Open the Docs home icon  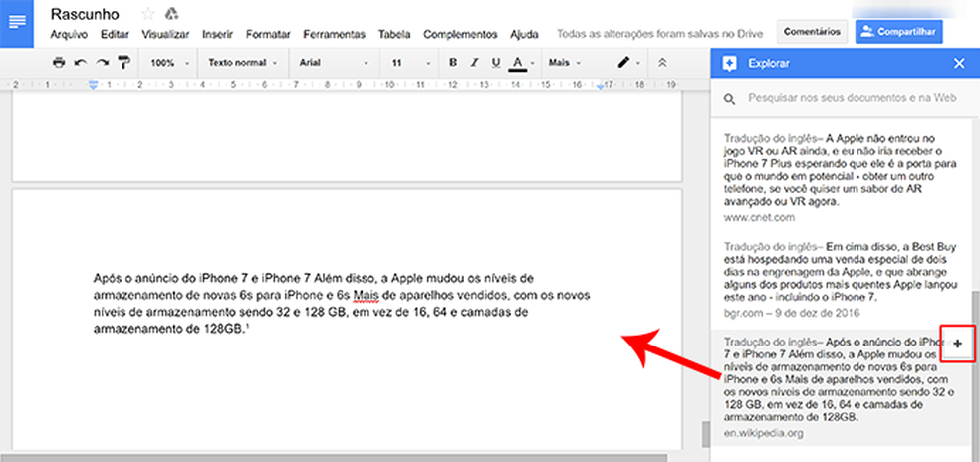17,23
